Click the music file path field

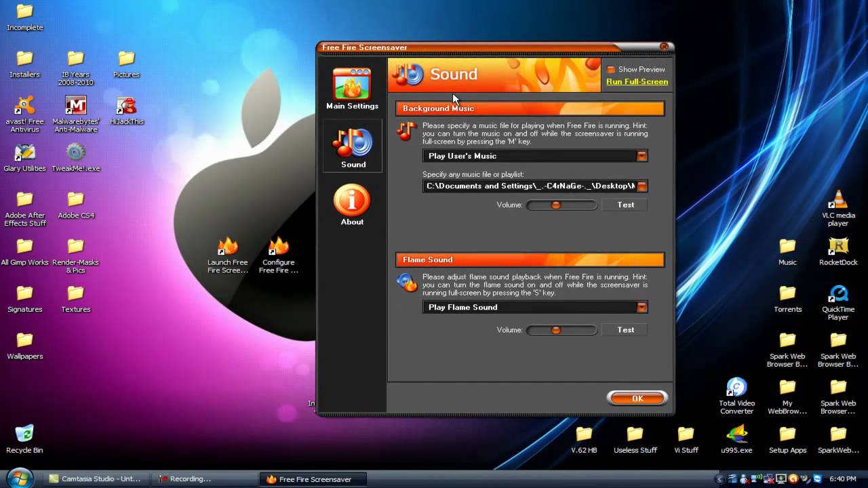point(529,186)
